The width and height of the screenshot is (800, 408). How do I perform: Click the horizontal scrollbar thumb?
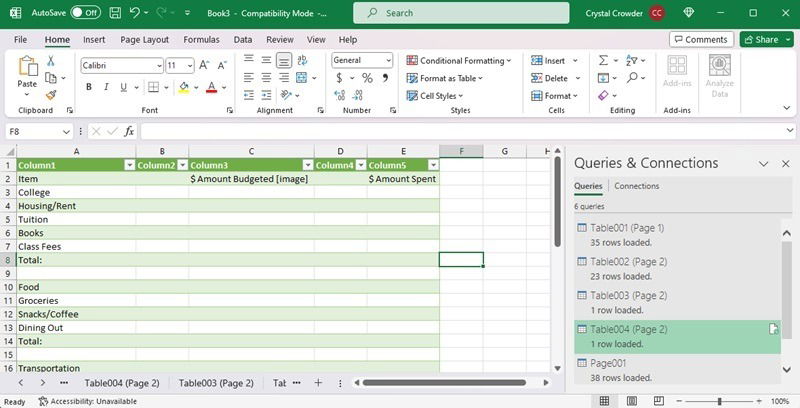(x=444, y=382)
